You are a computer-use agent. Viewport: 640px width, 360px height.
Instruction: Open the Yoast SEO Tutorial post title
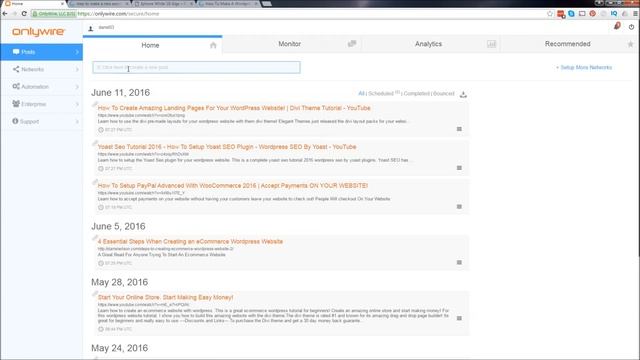click(x=227, y=147)
